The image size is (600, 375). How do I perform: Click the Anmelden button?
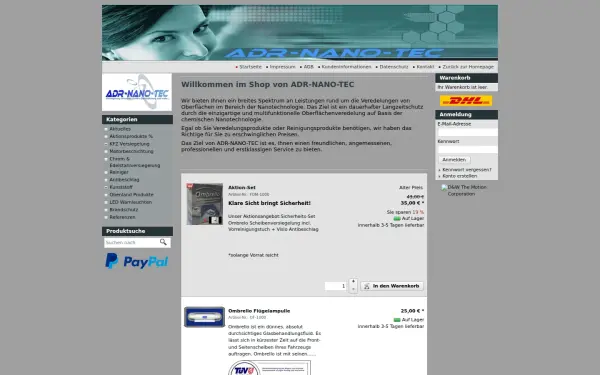454,160
